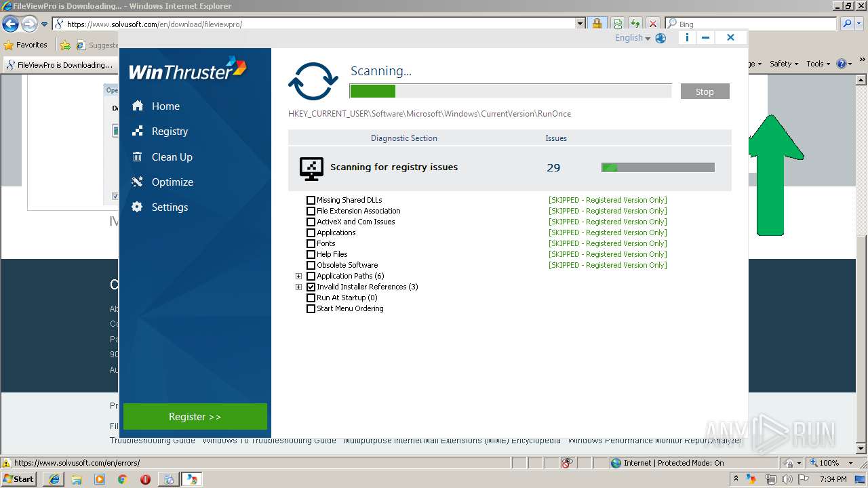Image resolution: width=868 pixels, height=488 pixels.
Task: Click the registry scan monitor icon
Action: (311, 168)
